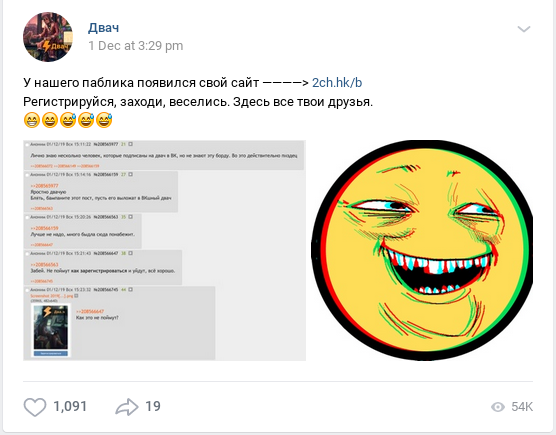Click the eye views icon
This screenshot has width=556, height=435.
click(x=498, y=407)
